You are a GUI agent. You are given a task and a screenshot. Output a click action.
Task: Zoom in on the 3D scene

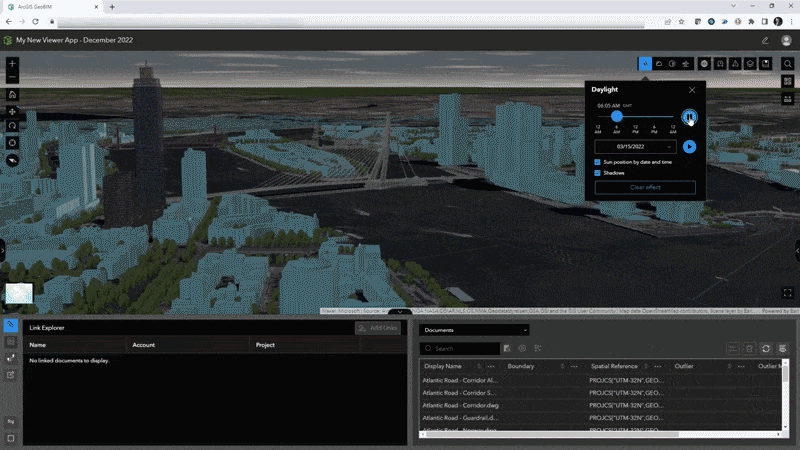[x=12, y=64]
